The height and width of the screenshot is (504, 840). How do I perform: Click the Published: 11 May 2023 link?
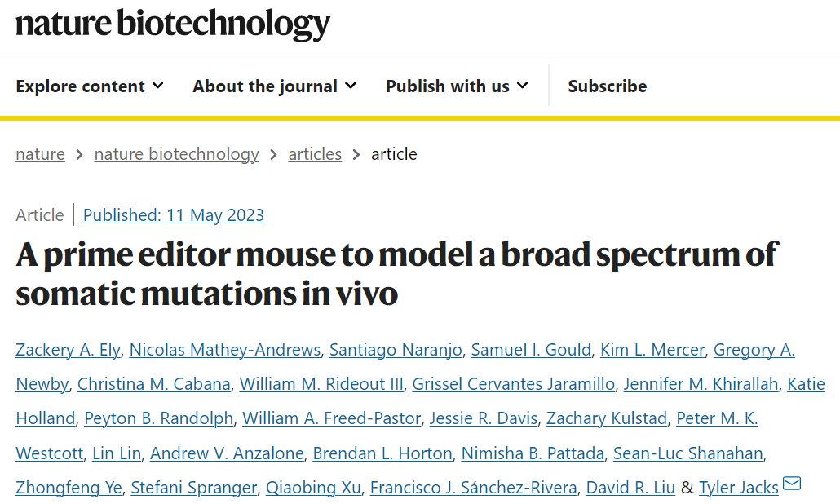coord(174,215)
